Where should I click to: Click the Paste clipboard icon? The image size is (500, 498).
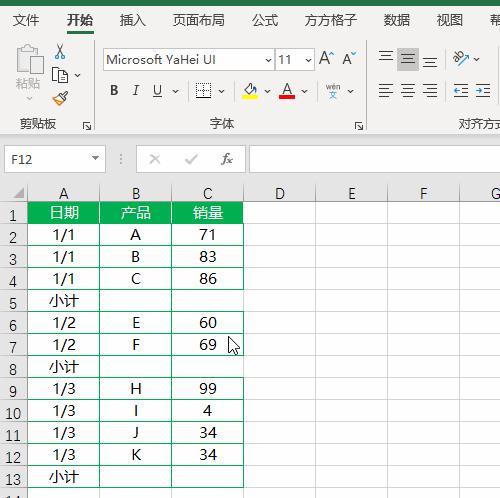pos(30,59)
